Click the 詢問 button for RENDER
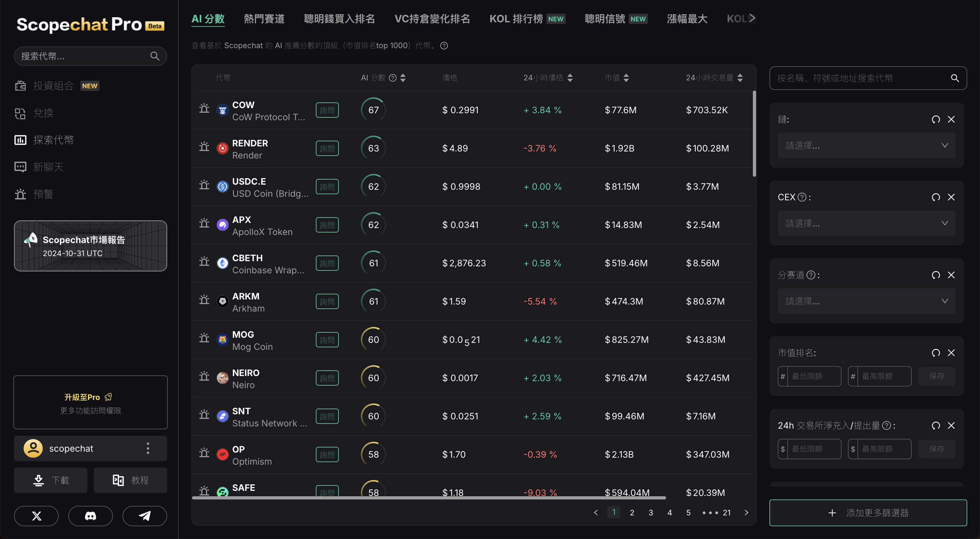The height and width of the screenshot is (539, 980). coord(327,148)
